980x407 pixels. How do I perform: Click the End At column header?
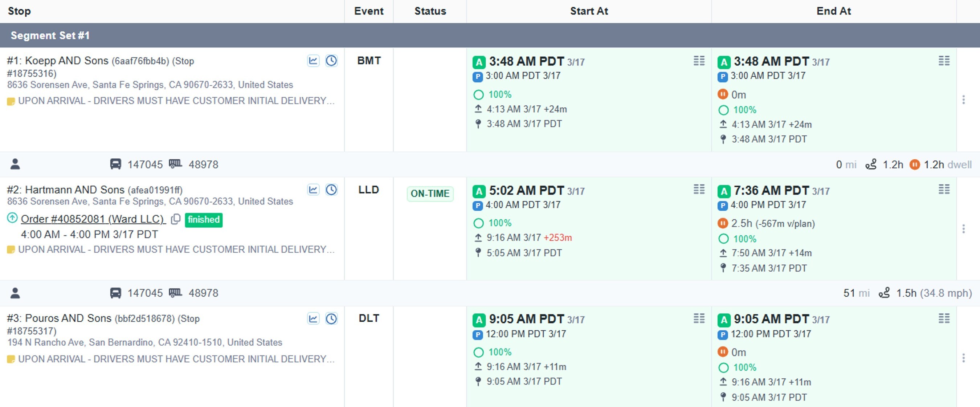click(x=833, y=11)
